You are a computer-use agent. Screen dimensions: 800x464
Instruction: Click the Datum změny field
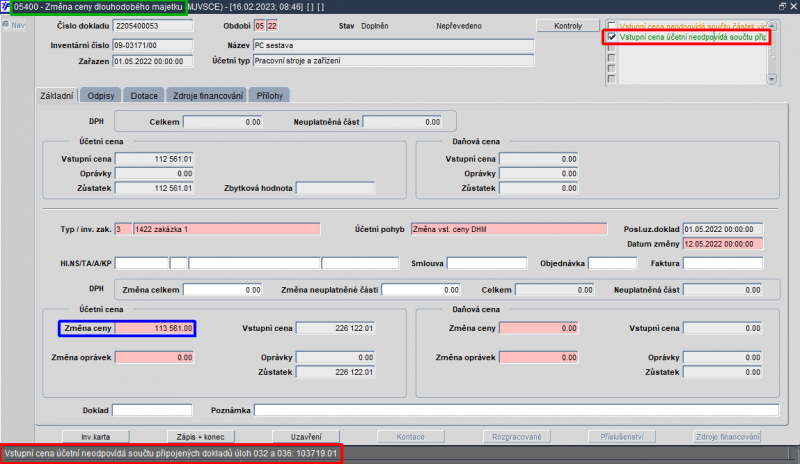click(723, 243)
